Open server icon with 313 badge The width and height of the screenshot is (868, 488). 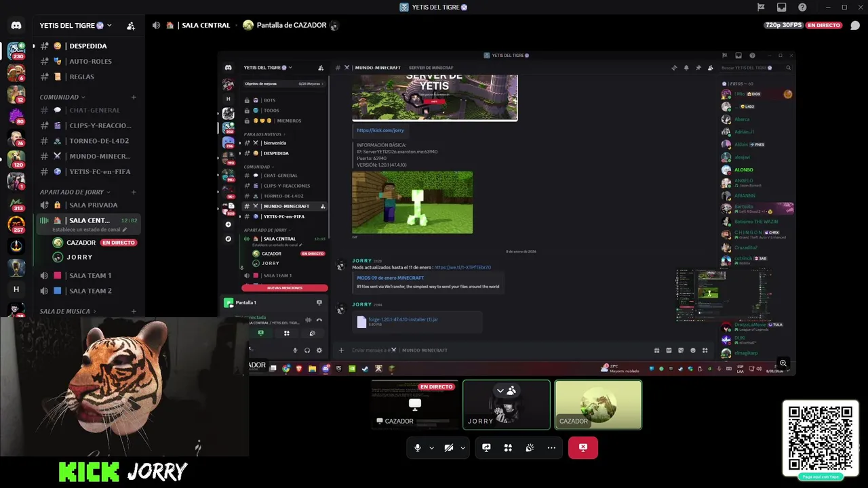16,203
